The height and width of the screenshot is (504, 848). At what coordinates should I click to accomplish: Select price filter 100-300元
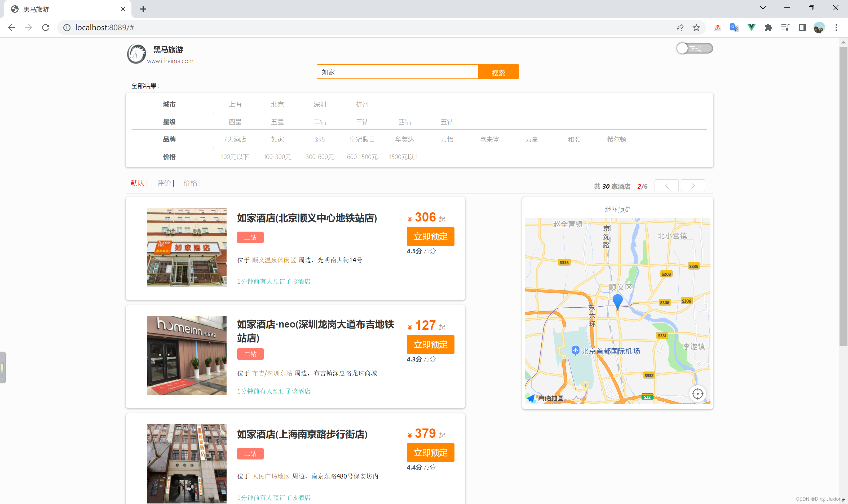[277, 157]
